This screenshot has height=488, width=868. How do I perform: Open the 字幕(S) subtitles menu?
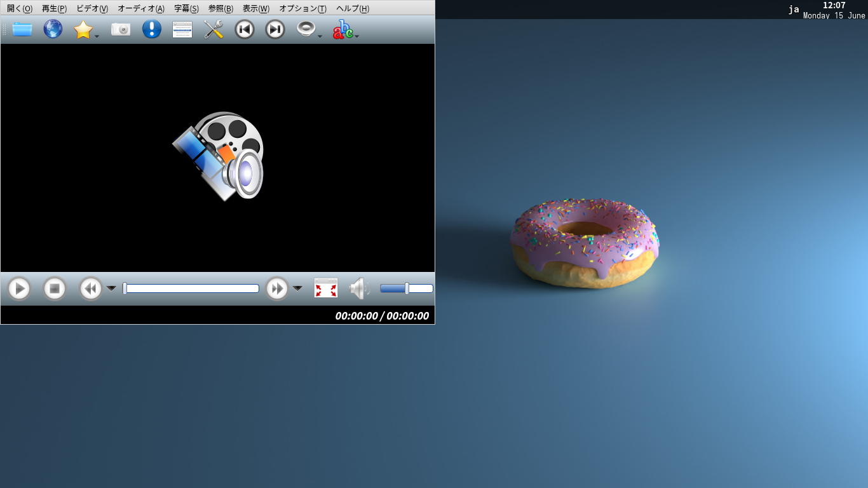point(186,8)
